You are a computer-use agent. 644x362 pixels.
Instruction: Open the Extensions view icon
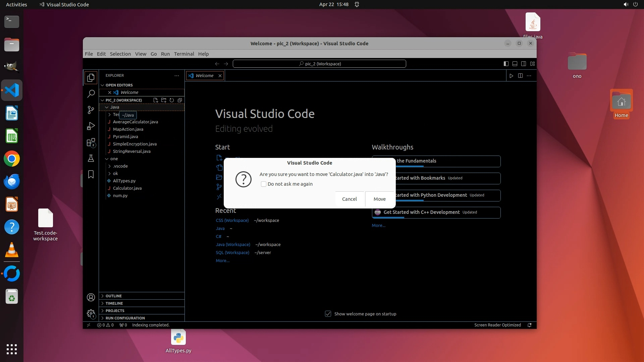91,142
